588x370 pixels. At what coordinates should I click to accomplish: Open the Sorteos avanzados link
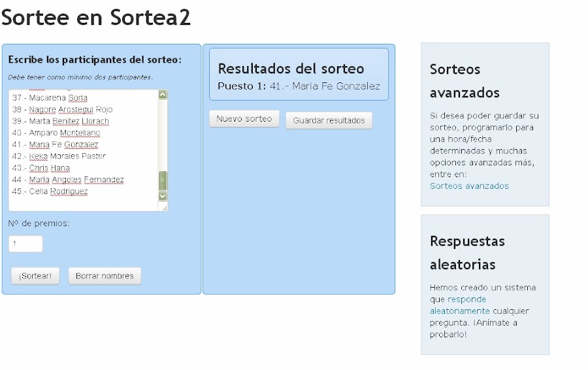pos(469,186)
